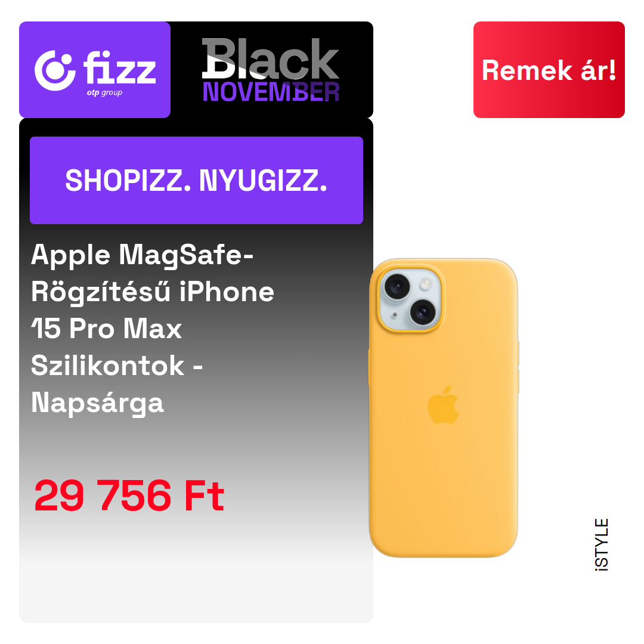Click the iSTYLE vertical brand label
The height and width of the screenshot is (644, 644).
(x=602, y=544)
